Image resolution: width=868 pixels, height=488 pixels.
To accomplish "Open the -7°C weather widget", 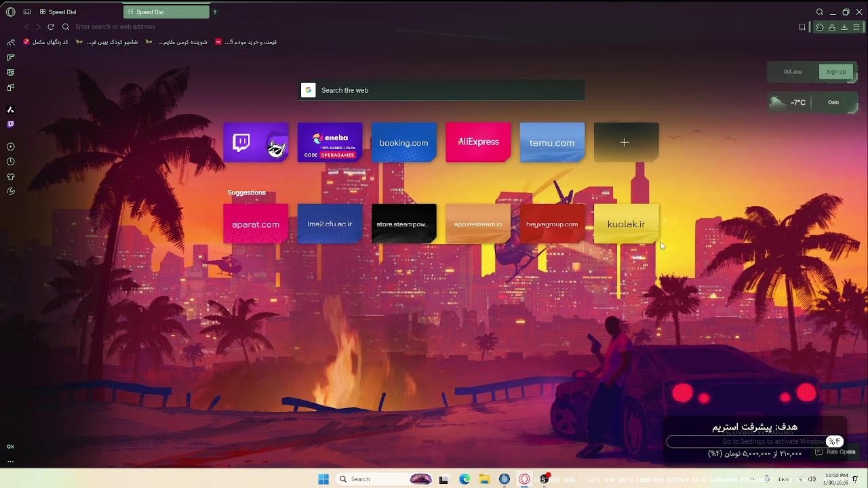I will (x=789, y=102).
